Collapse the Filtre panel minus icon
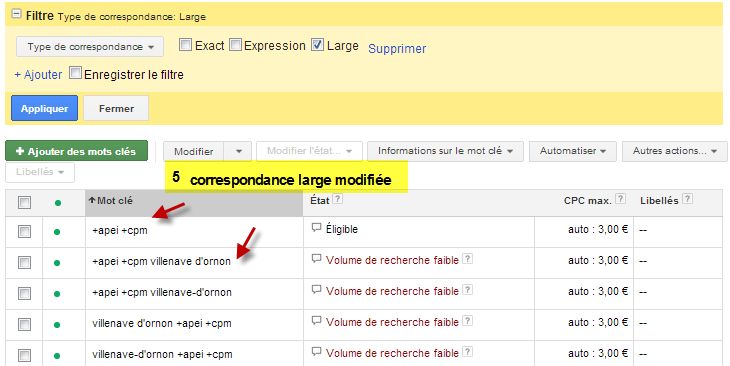730x366 pixels. [16, 14]
